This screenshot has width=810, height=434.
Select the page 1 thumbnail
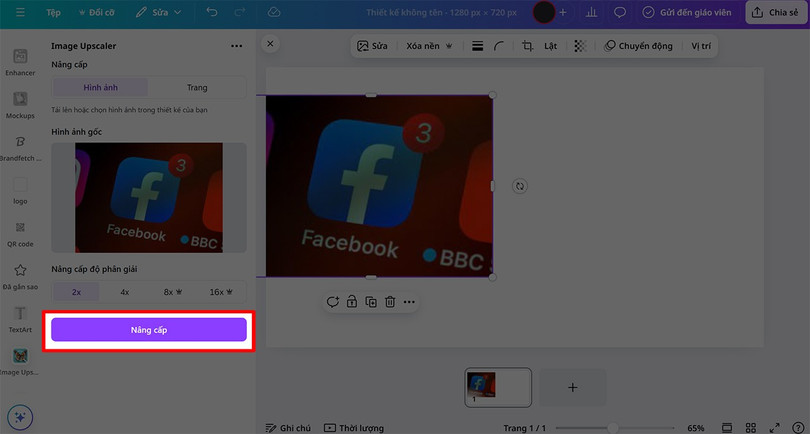click(497, 387)
